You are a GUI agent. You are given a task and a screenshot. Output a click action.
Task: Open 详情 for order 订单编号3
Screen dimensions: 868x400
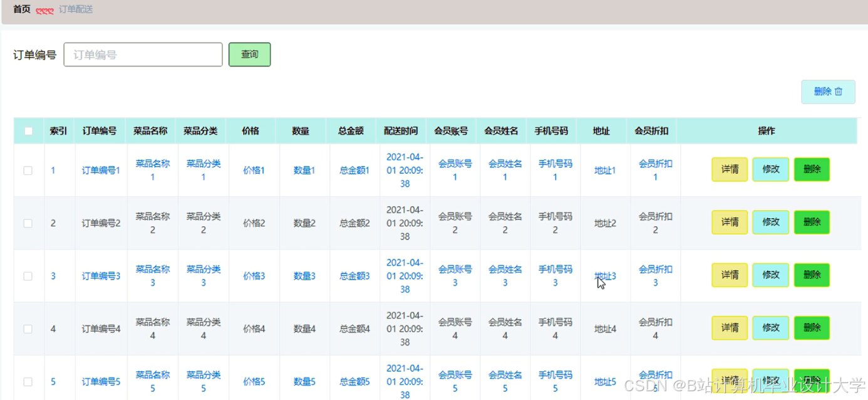tap(730, 275)
